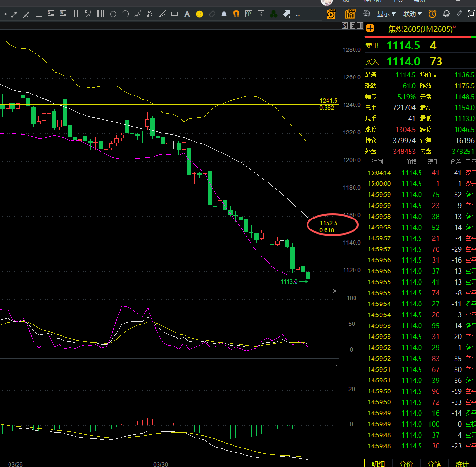Switch to the 统计 tab
This screenshot has width=476, height=467.
click(462, 464)
